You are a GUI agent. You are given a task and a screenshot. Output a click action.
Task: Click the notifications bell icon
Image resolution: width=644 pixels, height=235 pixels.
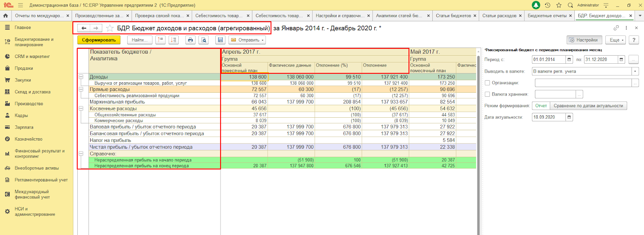click(536, 5)
